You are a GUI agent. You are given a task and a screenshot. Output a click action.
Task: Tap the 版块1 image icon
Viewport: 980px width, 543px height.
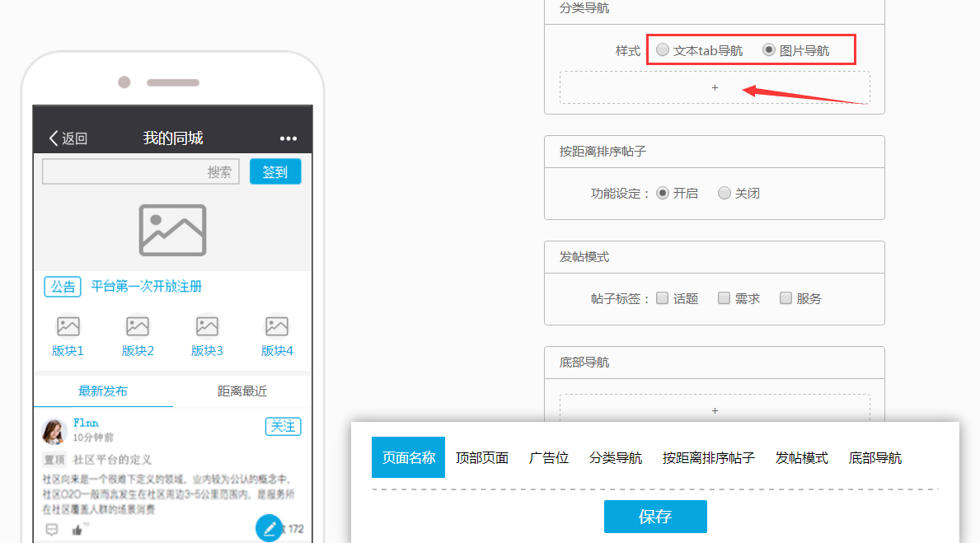point(68,326)
